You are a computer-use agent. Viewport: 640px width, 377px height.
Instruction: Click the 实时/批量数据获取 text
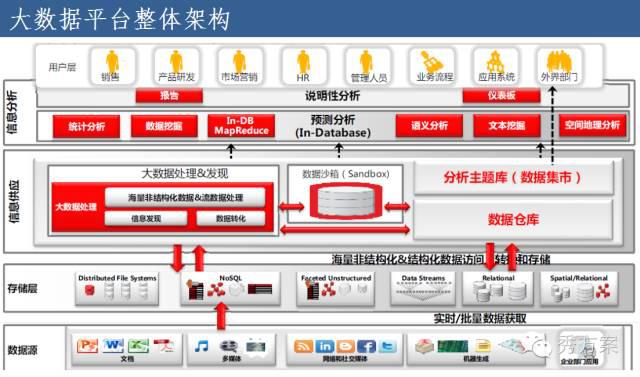[480, 319]
